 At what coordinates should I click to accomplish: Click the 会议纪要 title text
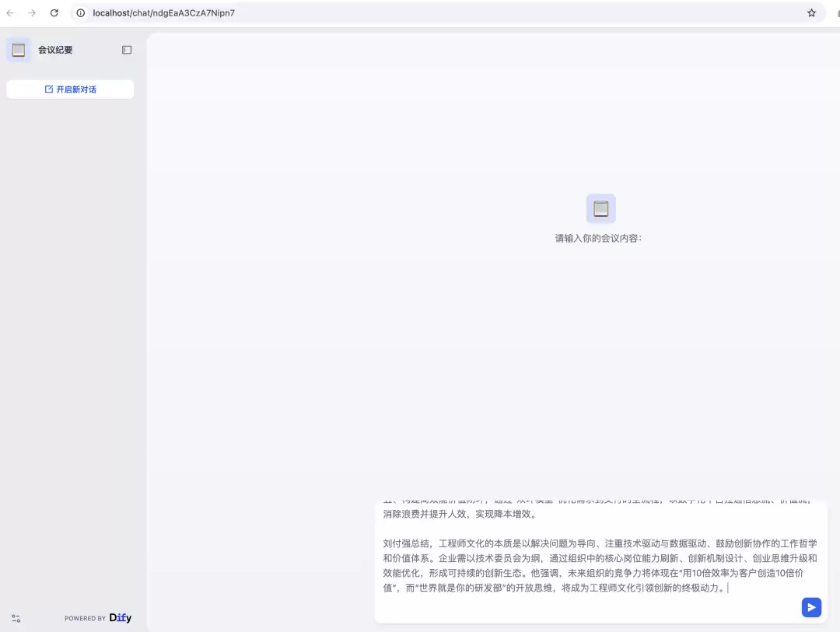(55, 50)
